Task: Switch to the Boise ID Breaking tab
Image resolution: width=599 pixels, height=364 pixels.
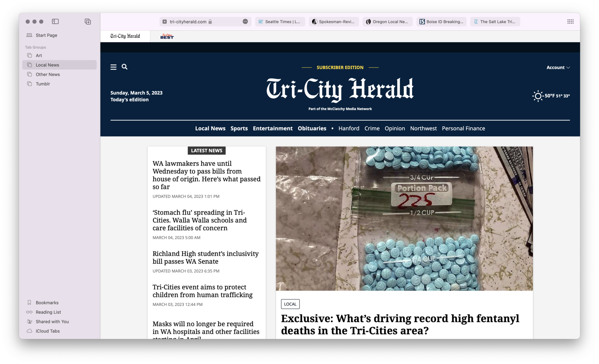Action: 442,22
